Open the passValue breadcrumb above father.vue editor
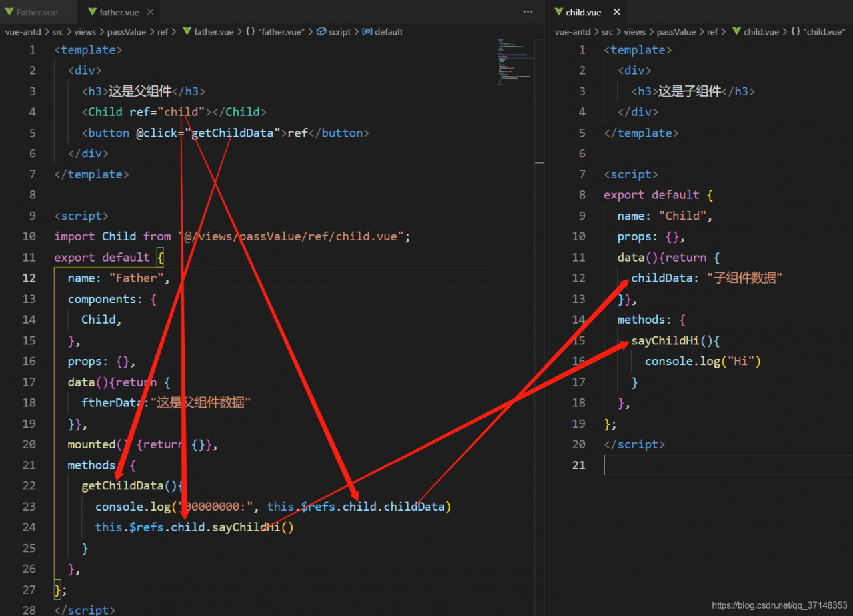This screenshot has width=853, height=616. (127, 31)
